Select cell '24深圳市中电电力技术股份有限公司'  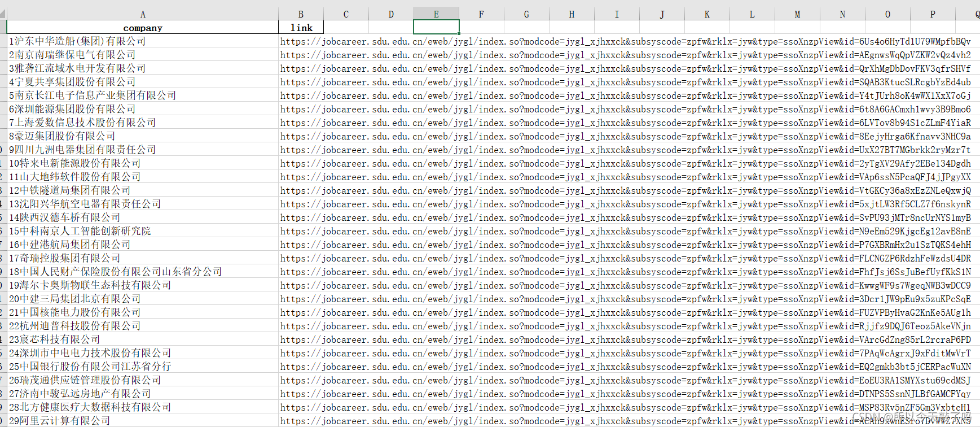tap(142, 352)
